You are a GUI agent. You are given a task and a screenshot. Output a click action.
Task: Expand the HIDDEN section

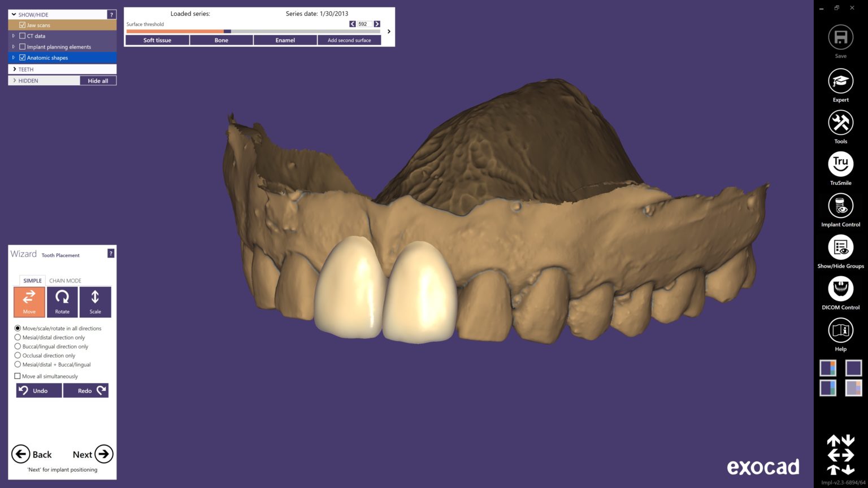(x=14, y=80)
